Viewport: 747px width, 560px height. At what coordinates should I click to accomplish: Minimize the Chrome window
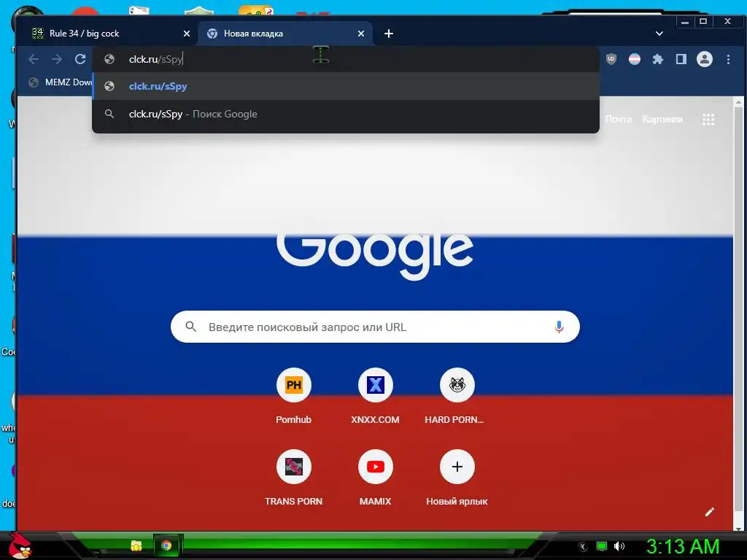pyautogui.click(x=684, y=21)
